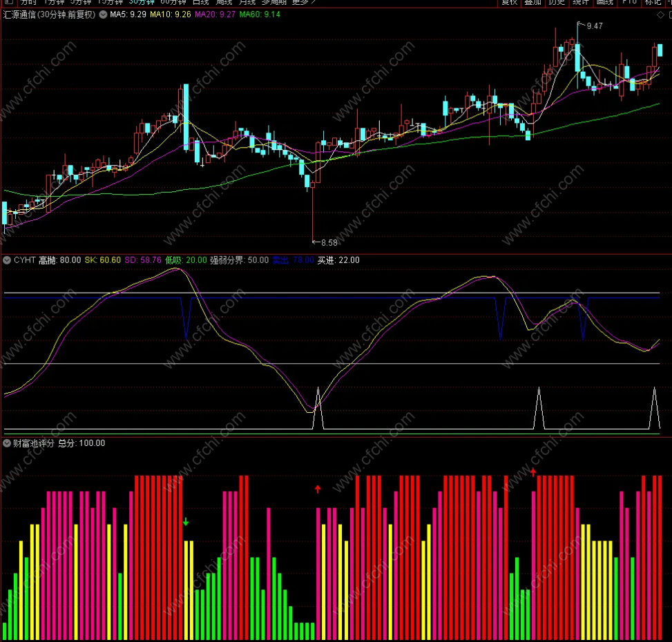
Task: Switch to the 30分钟 period tab
Action: pyautogui.click(x=142, y=2)
